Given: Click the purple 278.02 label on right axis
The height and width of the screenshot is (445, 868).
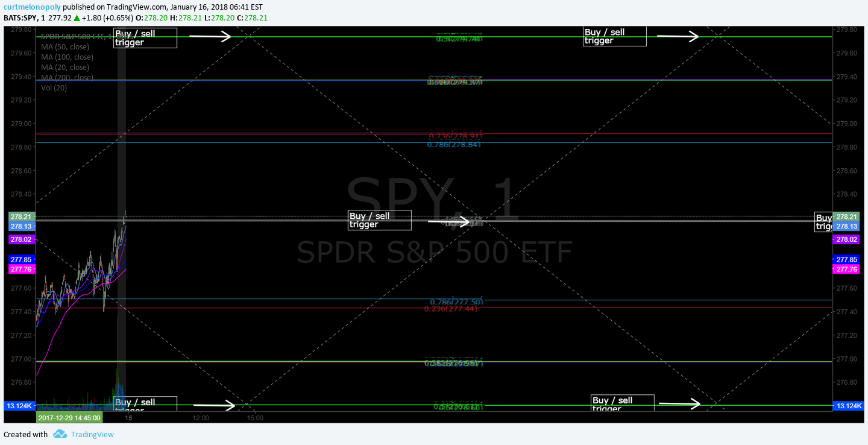Looking at the screenshot, I should click(848, 239).
